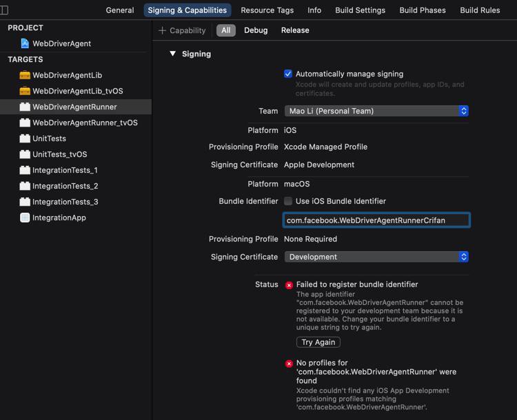
Task: Click the Apple Development certificate text
Action: (x=319, y=165)
